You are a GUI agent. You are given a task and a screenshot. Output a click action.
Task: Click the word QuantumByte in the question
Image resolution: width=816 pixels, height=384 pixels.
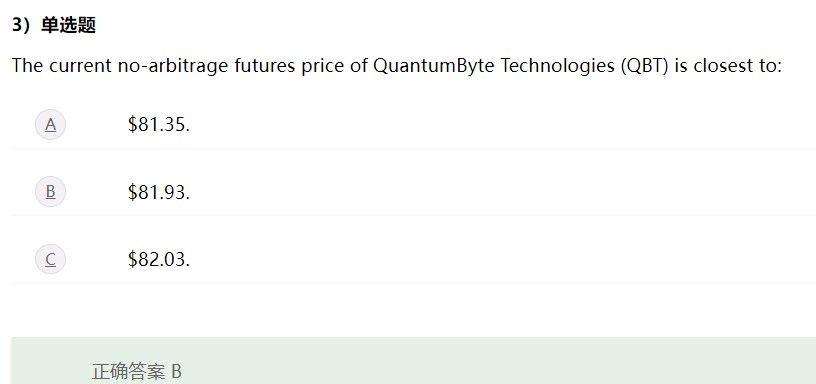pos(434,66)
